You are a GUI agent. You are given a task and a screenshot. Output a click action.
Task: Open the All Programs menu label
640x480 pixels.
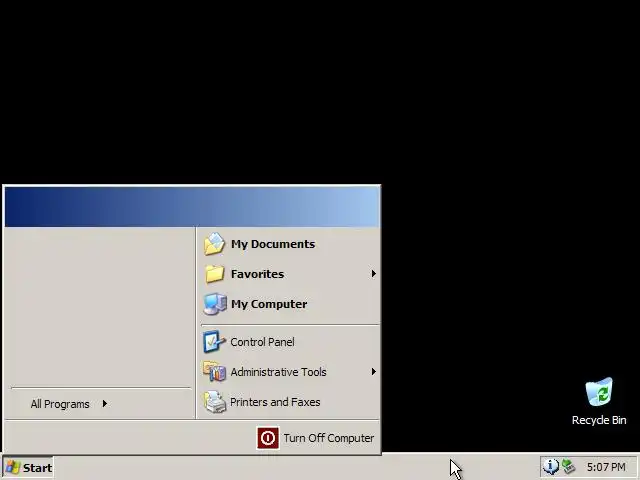pyautogui.click(x=60, y=404)
